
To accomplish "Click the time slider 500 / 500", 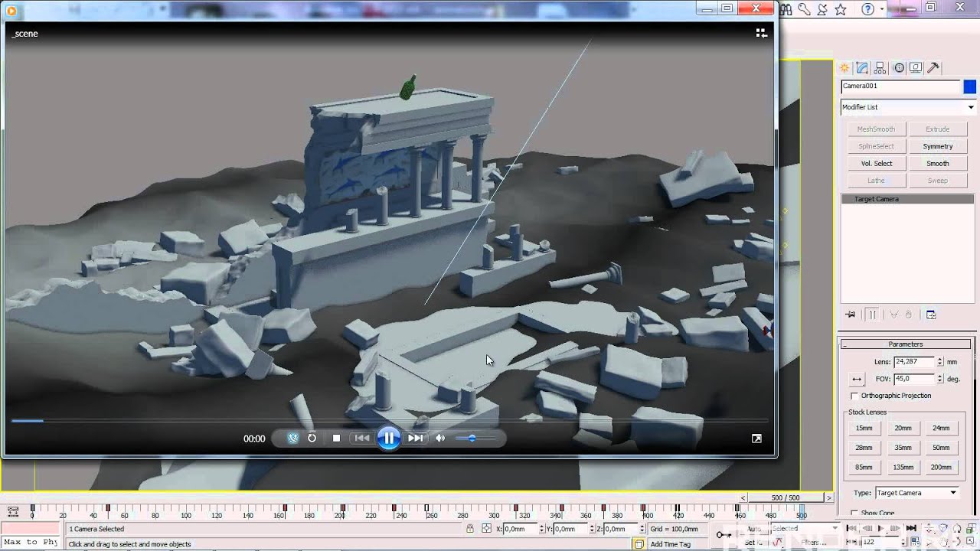I will click(786, 497).
